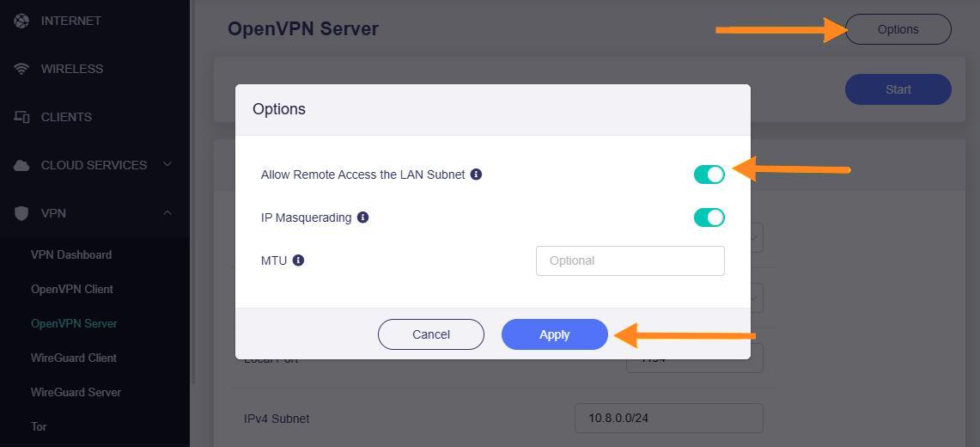Click the Start button
Image resolution: width=980 pixels, height=447 pixels.
(898, 89)
